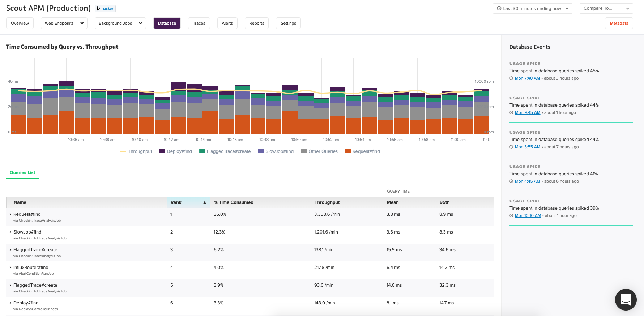Click the via DeploysController#index subtitle

tap(36, 309)
